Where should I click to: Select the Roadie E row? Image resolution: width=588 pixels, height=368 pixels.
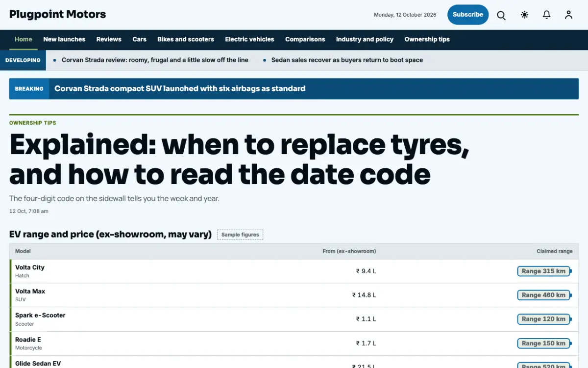294,343
